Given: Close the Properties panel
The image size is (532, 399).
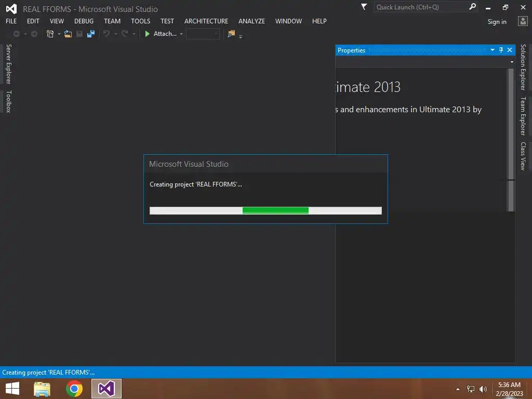Looking at the screenshot, I should coord(510,50).
